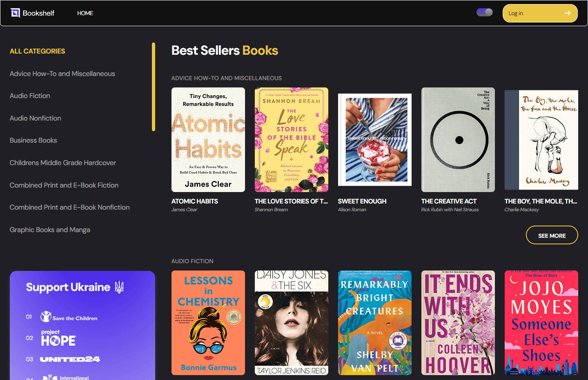Open The Creative Act book cover

tap(458, 140)
